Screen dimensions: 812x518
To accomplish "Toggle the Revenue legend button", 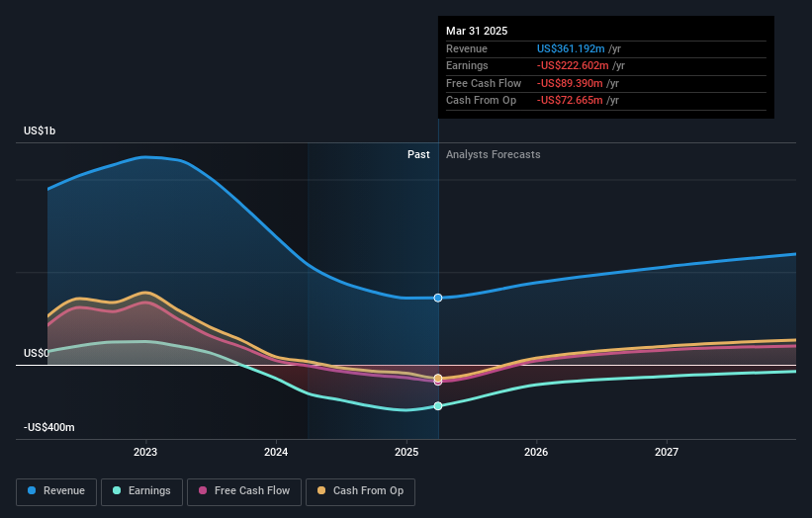I will [56, 491].
